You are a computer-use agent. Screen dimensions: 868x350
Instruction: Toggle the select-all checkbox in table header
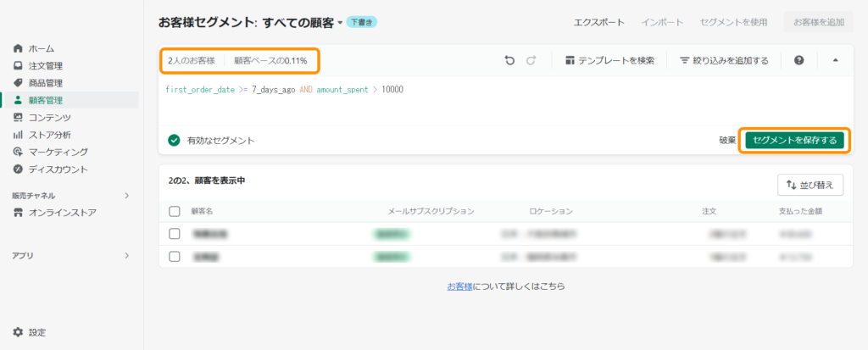[175, 211]
